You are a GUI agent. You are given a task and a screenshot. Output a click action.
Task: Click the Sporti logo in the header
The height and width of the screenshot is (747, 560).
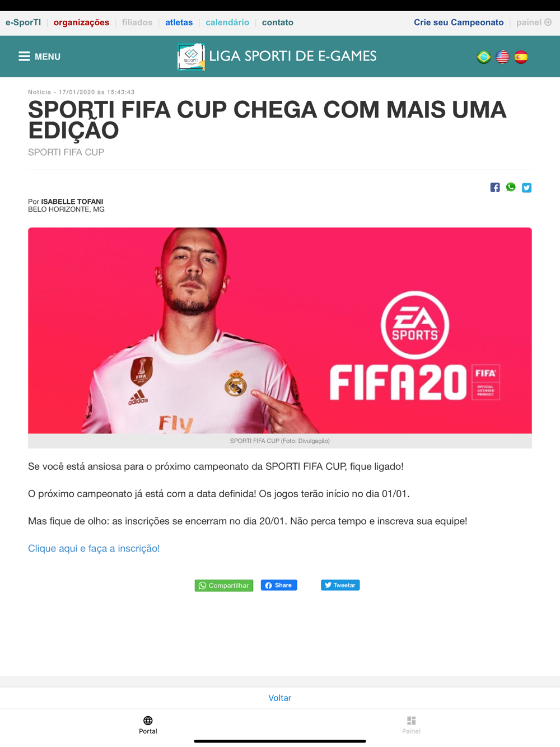tap(191, 57)
